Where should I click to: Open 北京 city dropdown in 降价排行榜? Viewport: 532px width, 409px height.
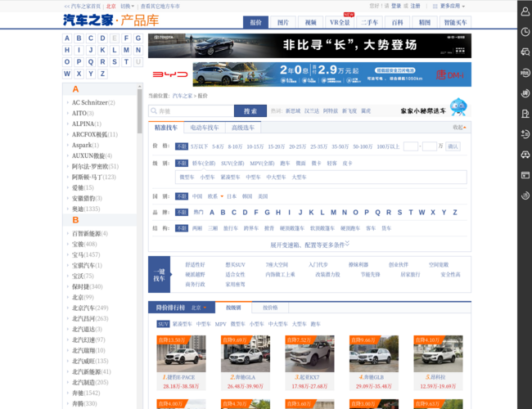pyautogui.click(x=199, y=308)
